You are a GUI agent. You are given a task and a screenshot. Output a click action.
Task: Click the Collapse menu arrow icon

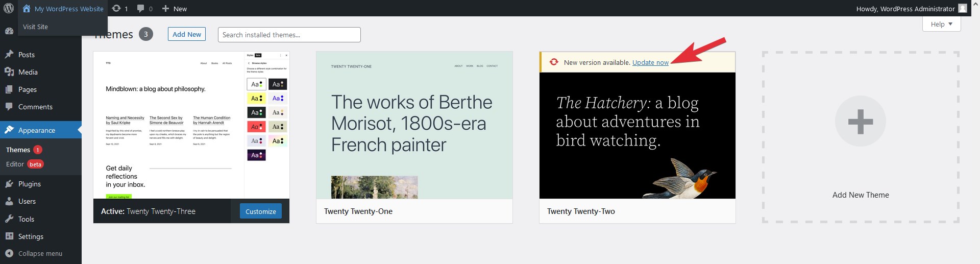[9, 253]
